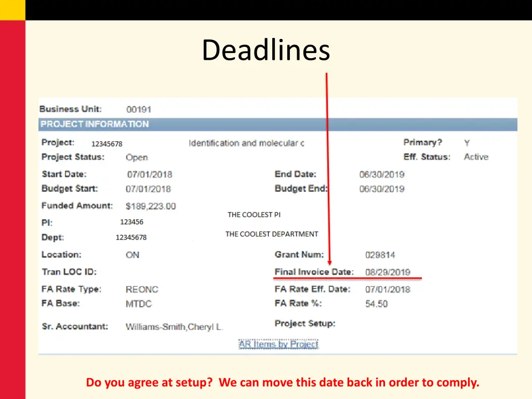Click the FA Rate Eff. Date 07/01/2018
This screenshot has width=532, height=399.
(388, 290)
